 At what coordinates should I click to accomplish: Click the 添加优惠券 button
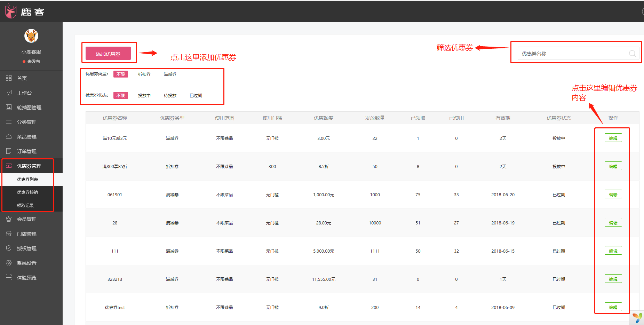coord(108,54)
